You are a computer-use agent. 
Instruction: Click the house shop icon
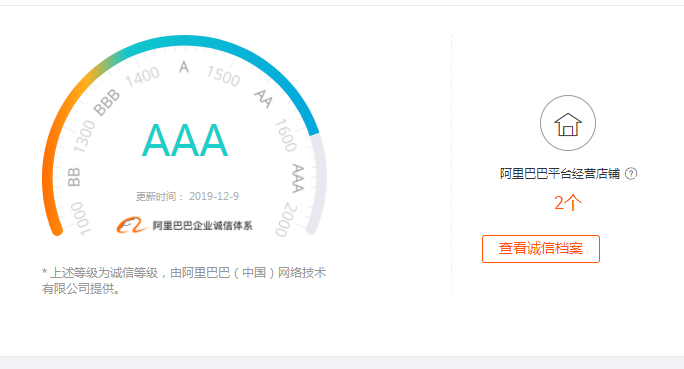point(568,123)
